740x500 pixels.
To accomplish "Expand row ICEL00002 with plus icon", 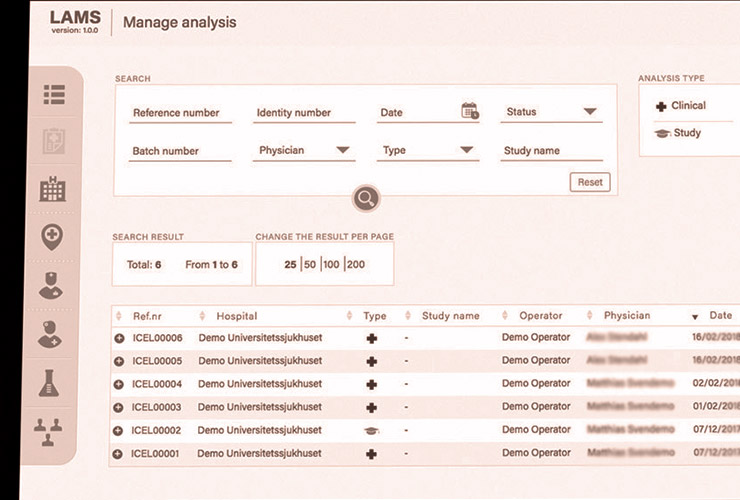I will coord(118,431).
